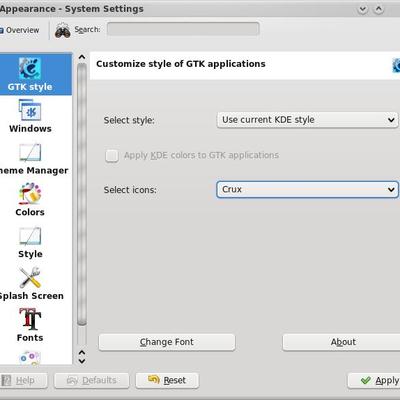This screenshot has height=400, width=400.
Task: Click the binoculars search icon
Action: point(62,30)
